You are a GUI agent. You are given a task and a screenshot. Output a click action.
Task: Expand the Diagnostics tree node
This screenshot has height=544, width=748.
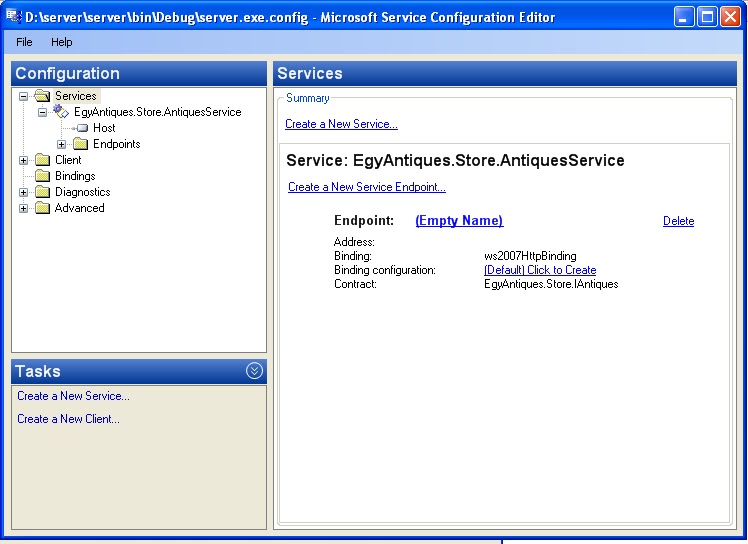[x=23, y=192]
